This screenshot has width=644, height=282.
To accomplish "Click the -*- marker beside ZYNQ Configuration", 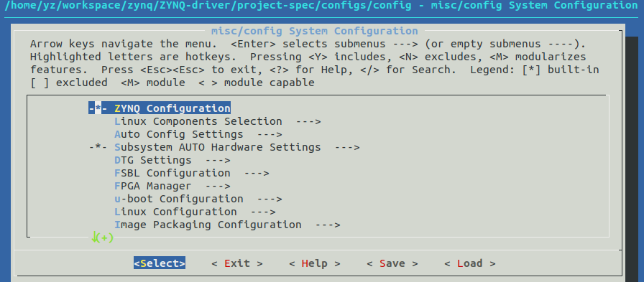I will tap(98, 108).
